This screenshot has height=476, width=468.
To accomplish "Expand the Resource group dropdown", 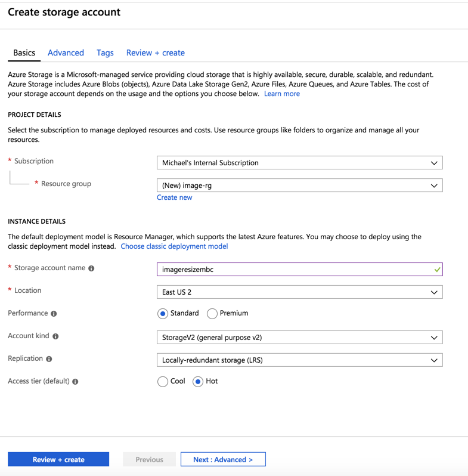I will (x=299, y=186).
